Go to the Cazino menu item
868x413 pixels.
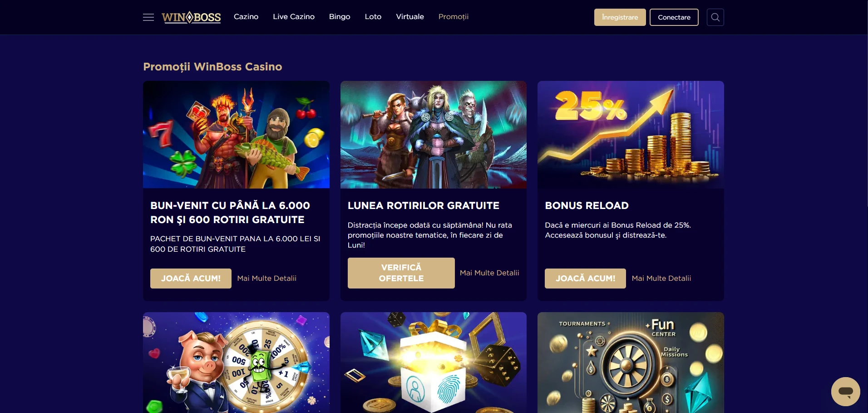[246, 17]
